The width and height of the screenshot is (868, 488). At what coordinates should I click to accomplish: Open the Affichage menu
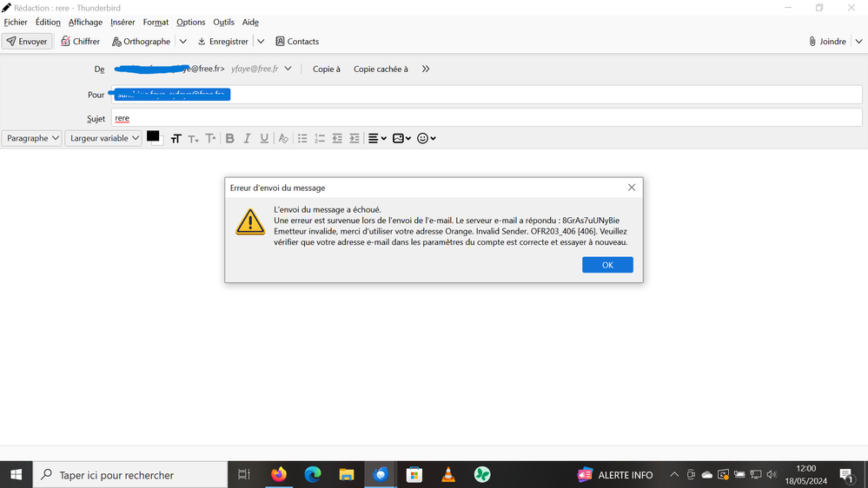tap(85, 23)
